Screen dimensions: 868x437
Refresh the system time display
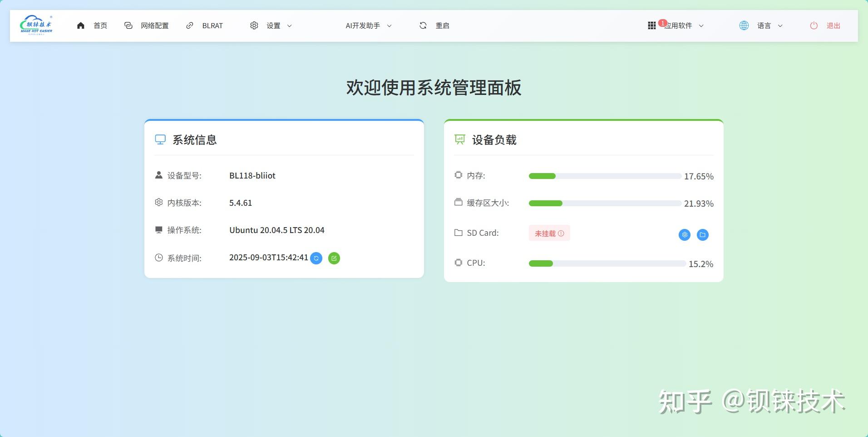tap(317, 258)
